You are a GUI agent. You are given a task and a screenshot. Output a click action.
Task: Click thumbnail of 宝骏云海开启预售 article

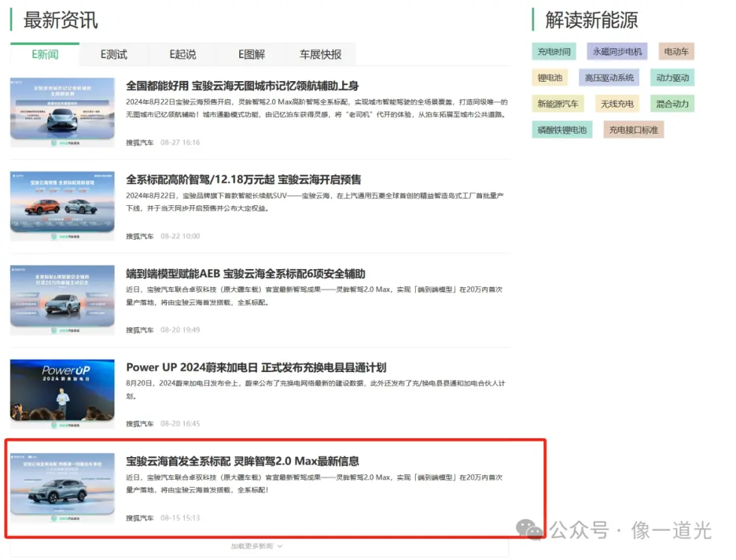[63, 206]
